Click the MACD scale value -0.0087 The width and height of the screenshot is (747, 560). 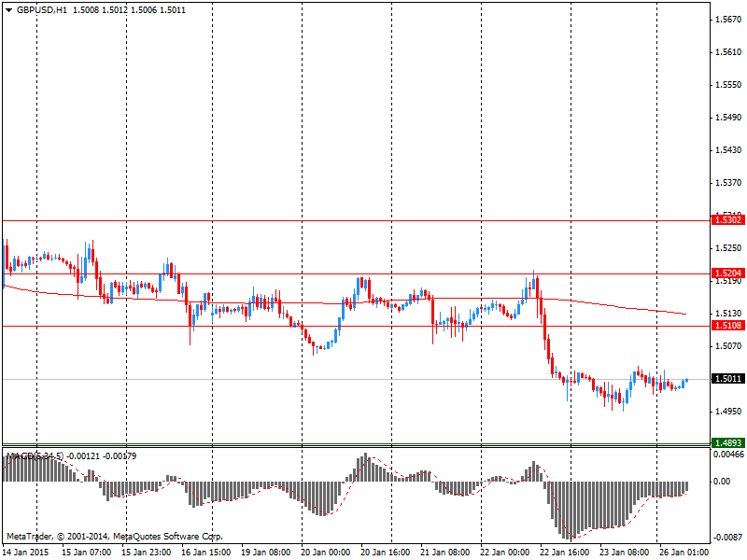click(x=727, y=538)
